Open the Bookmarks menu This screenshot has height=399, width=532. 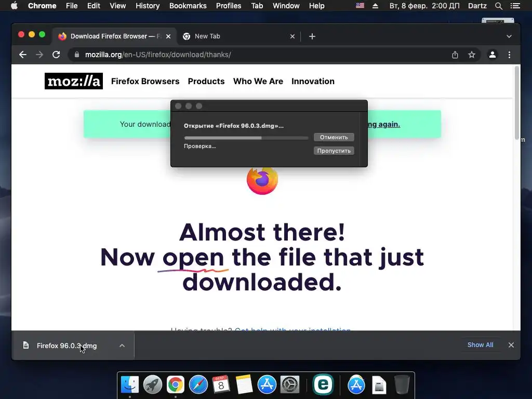[x=188, y=6]
